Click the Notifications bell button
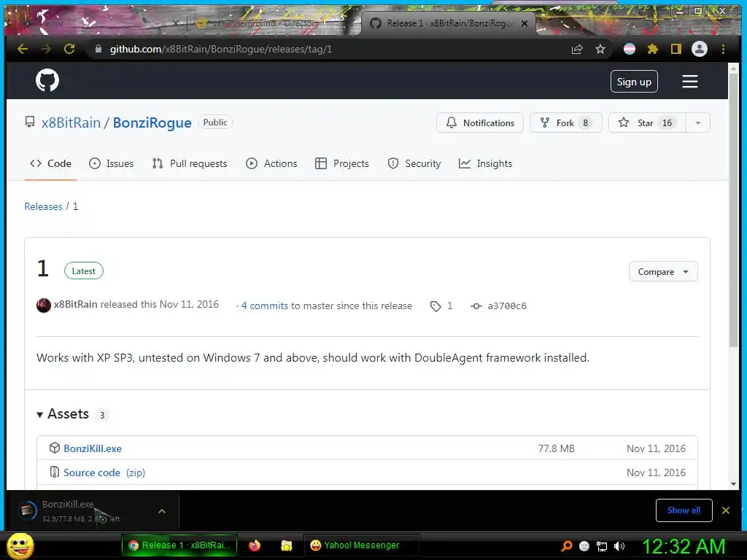 point(480,122)
